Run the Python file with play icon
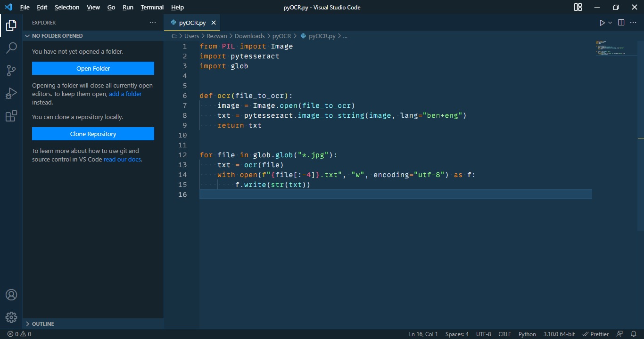644x339 pixels. point(602,23)
